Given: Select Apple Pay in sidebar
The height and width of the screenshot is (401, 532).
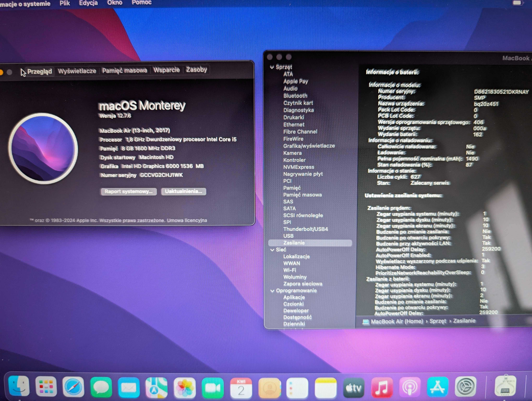Looking at the screenshot, I should pos(296,81).
